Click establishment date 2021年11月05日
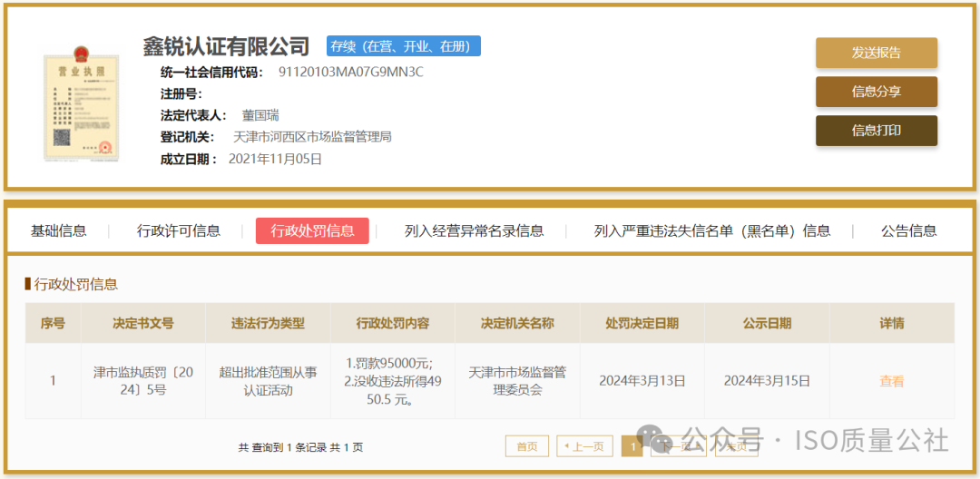980x479 pixels. click(x=275, y=159)
